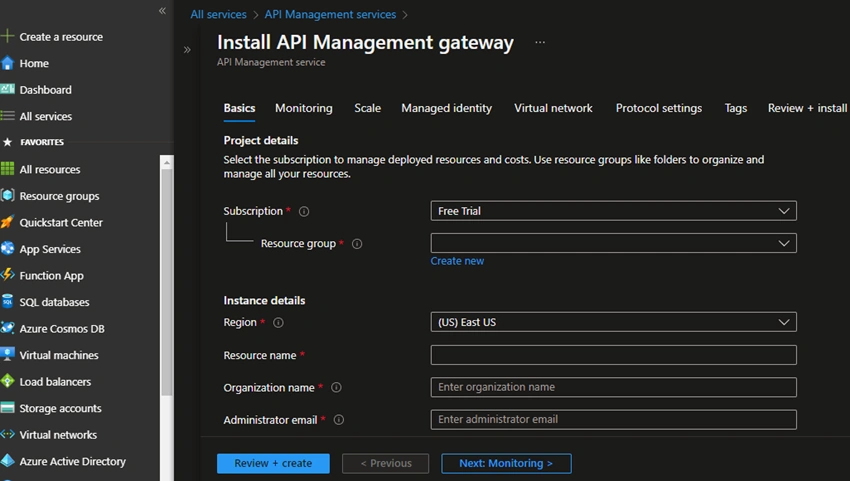850x481 pixels.
Task: Switch to the Monitoring tab
Action: click(304, 108)
